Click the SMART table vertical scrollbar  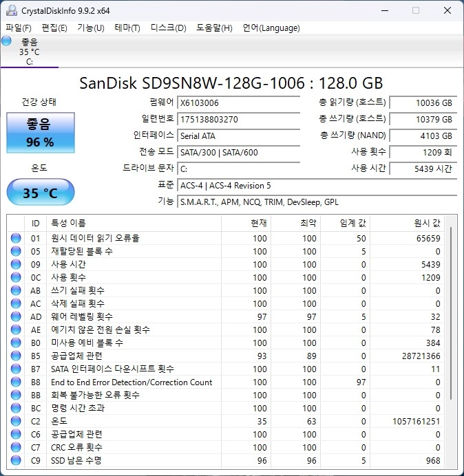tap(451, 313)
